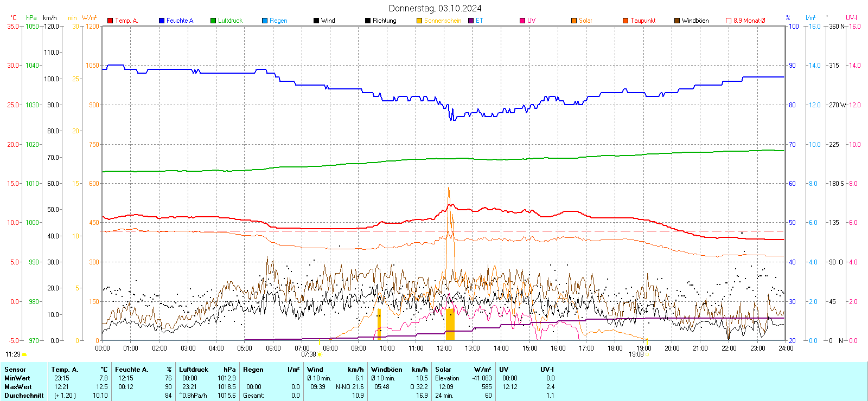This screenshot has width=868, height=401.
Task: Click the Durchschnitt row label
Action: tap(24, 396)
